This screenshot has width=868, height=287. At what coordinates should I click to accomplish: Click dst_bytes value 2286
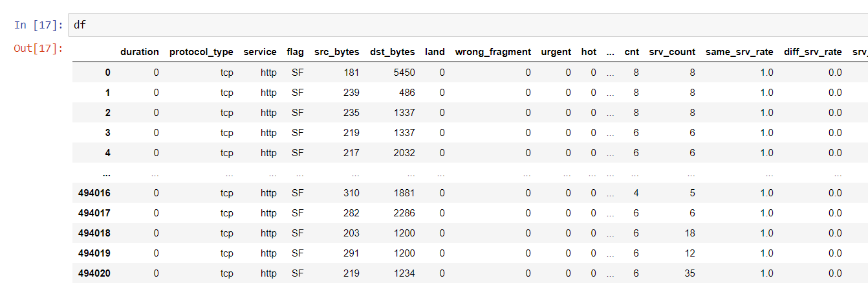(404, 213)
